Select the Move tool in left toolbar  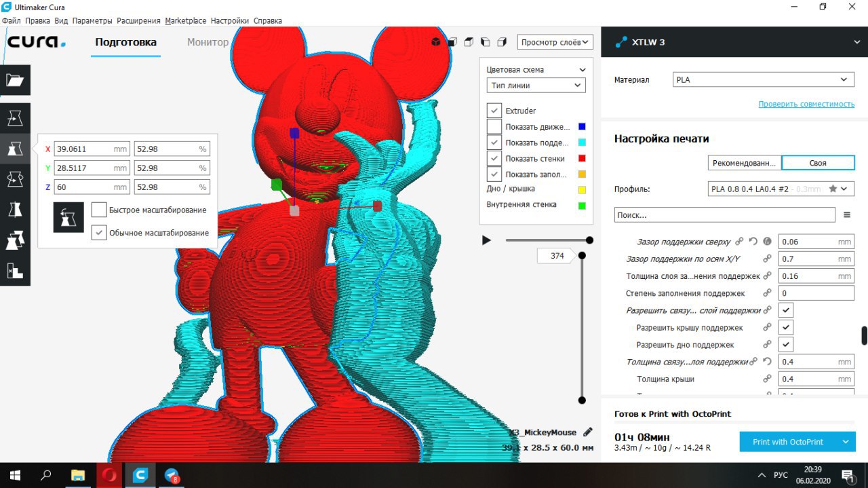click(x=15, y=118)
